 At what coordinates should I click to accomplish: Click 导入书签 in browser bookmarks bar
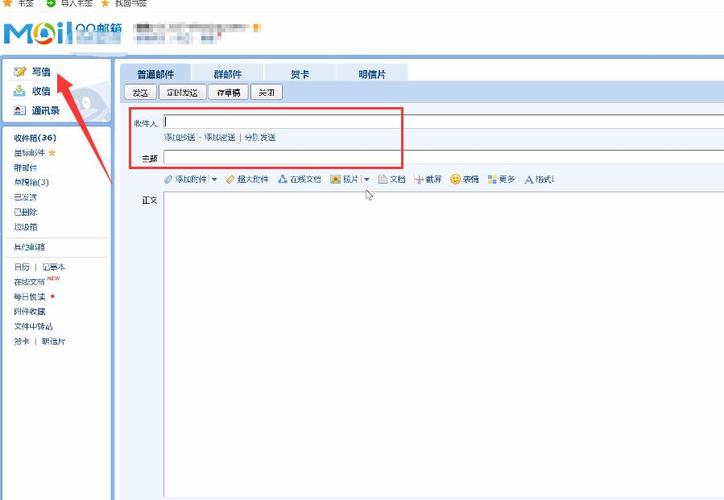(x=70, y=4)
